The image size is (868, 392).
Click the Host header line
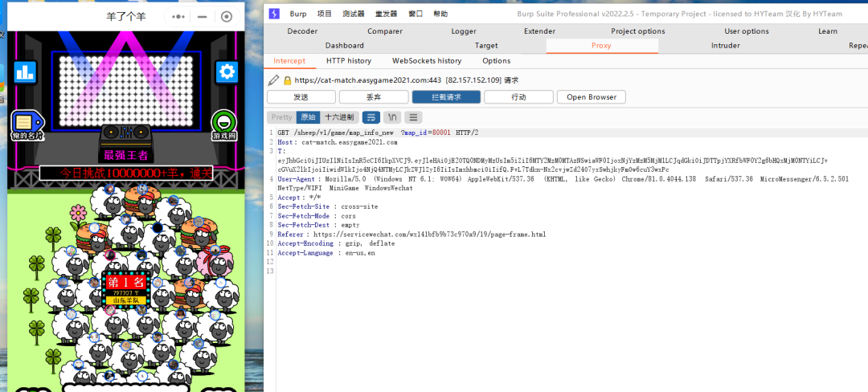click(337, 142)
